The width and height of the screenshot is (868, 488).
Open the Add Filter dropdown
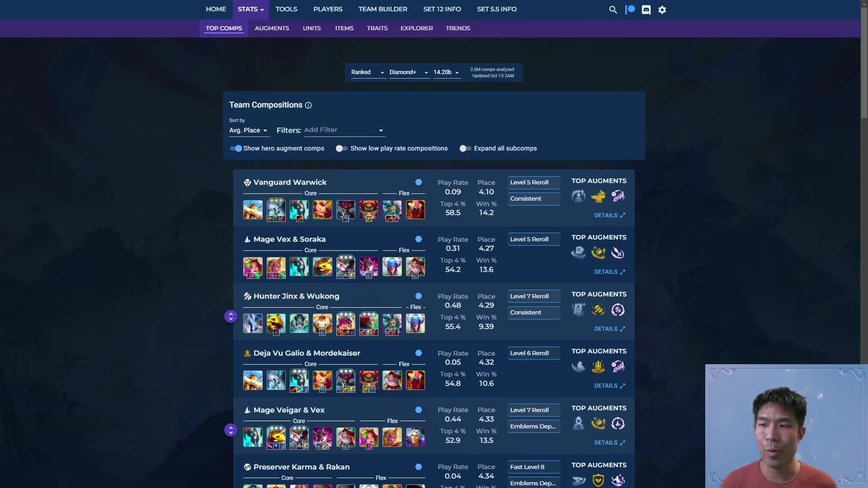344,130
